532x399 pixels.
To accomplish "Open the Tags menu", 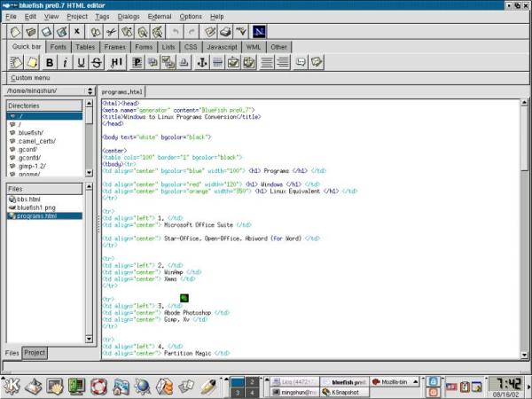I will coord(102,16).
